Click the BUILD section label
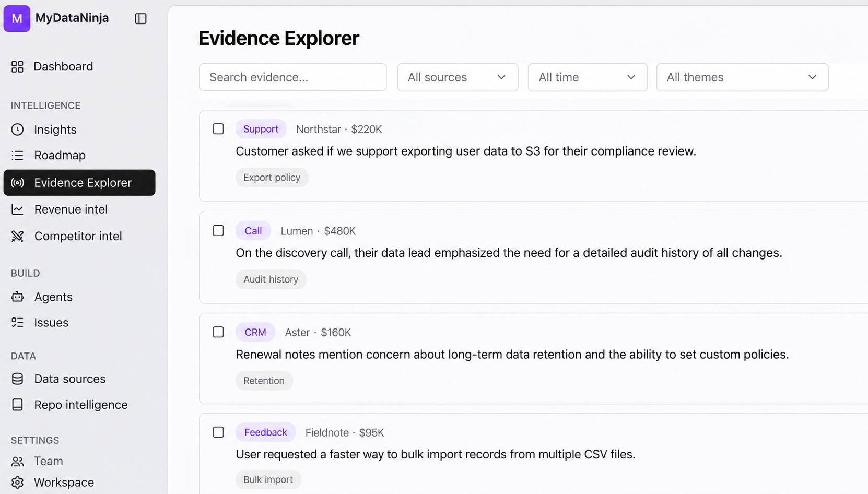Screen dimensions: 868x494 click(25, 273)
